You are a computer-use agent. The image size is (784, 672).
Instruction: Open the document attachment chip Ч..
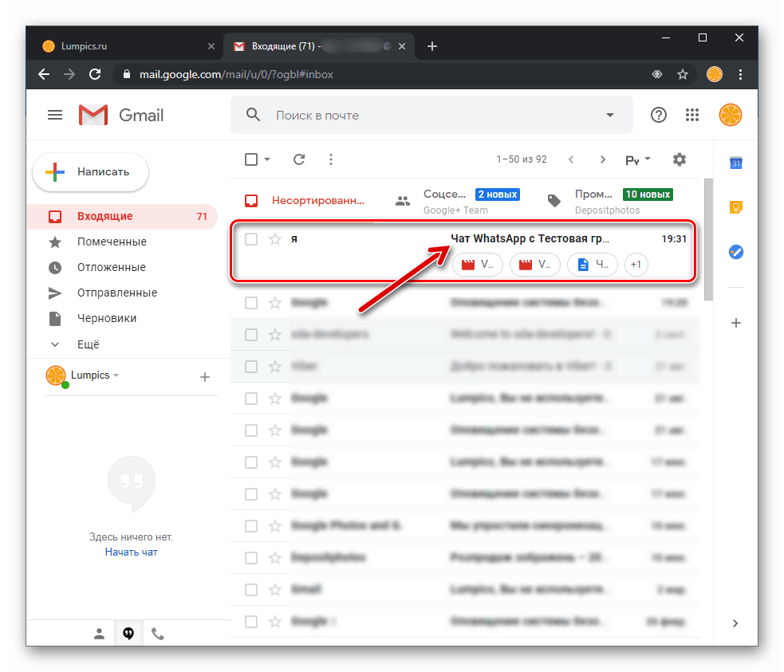click(593, 265)
